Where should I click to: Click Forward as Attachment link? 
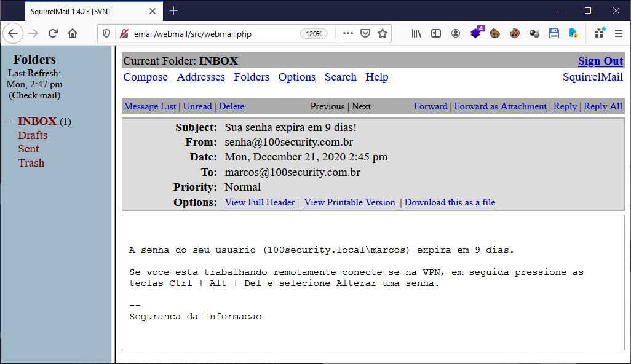tap(500, 106)
